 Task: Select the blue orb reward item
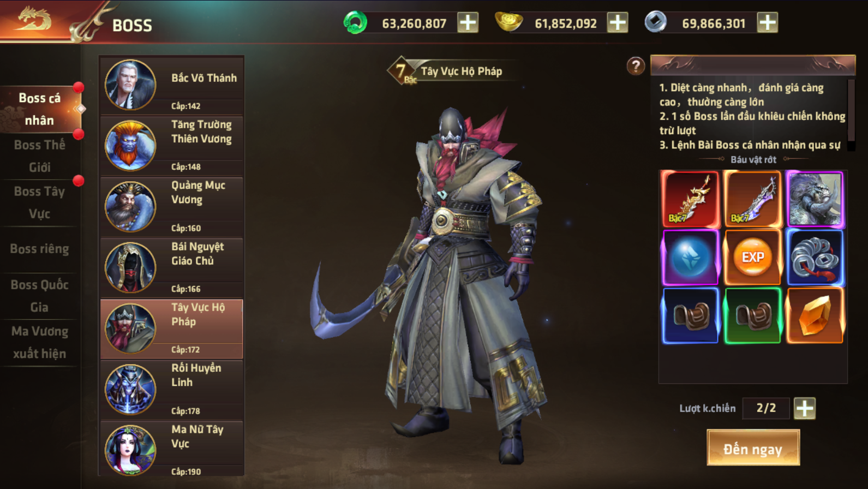click(690, 257)
